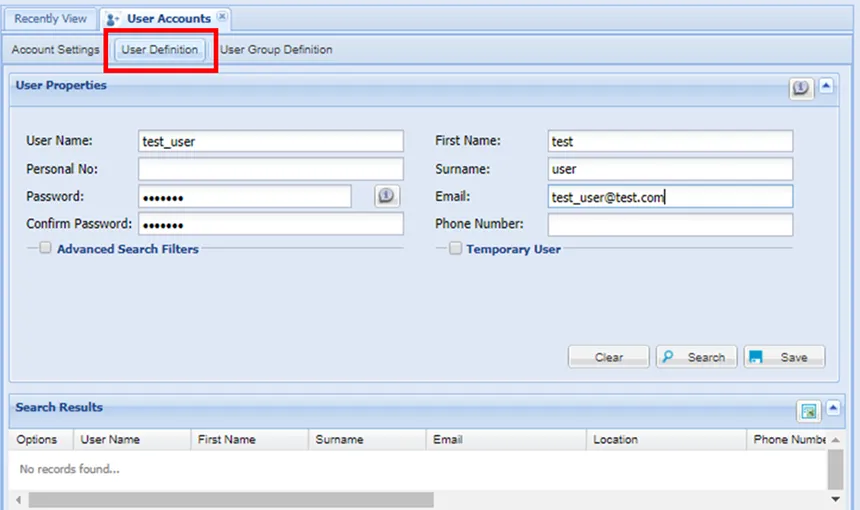Click the 'Search Results' panel title
Screen dimensions: 860x510
point(59,407)
